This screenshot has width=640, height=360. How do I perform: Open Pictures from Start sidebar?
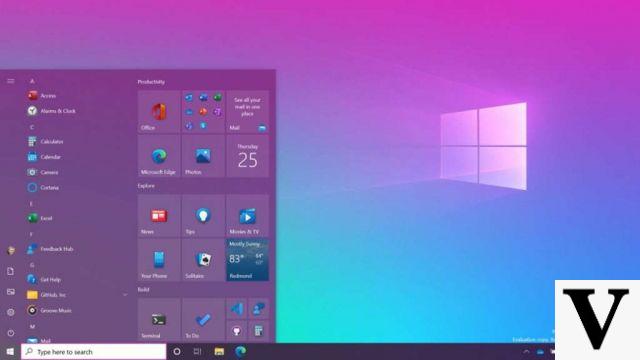click(11, 292)
